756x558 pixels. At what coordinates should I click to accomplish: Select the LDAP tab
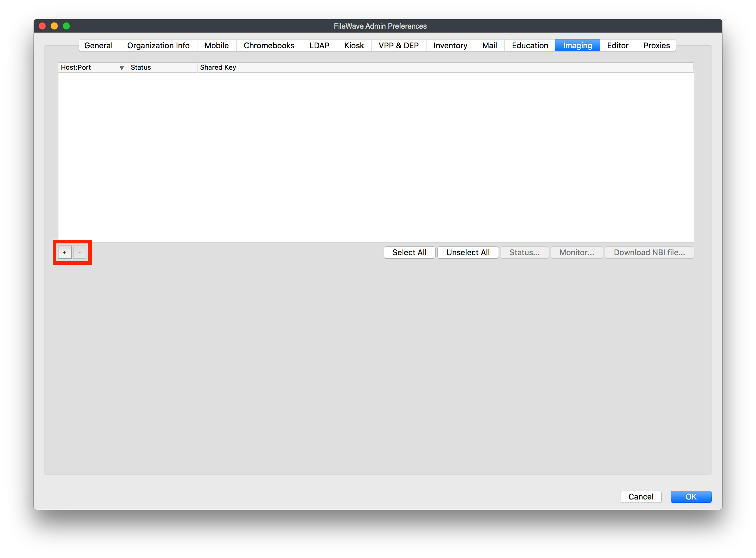tap(319, 46)
